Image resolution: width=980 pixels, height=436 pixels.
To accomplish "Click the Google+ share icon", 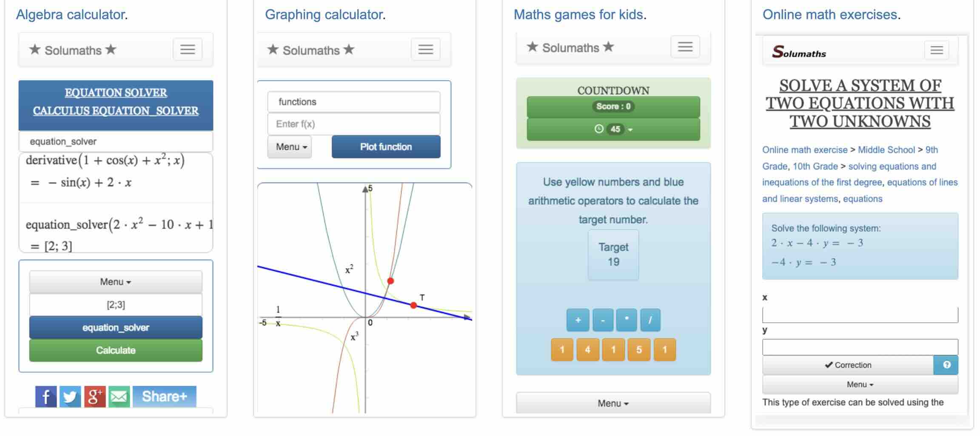I will pyautogui.click(x=95, y=396).
